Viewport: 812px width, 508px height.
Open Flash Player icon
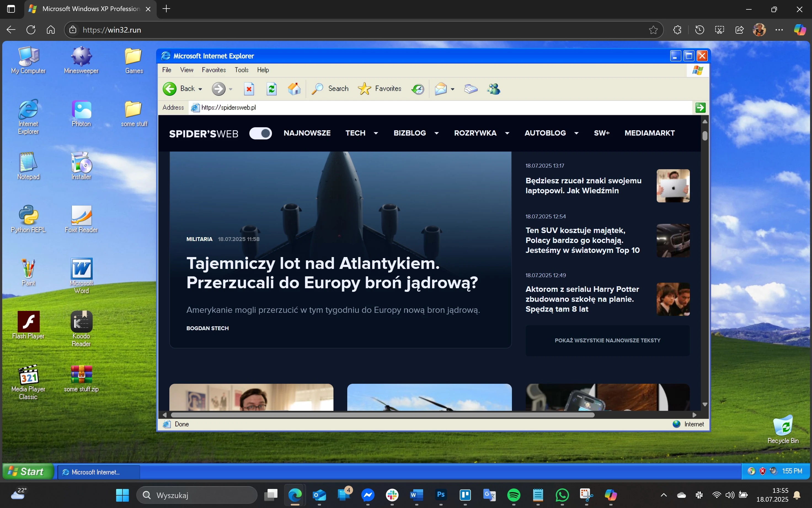point(28,325)
